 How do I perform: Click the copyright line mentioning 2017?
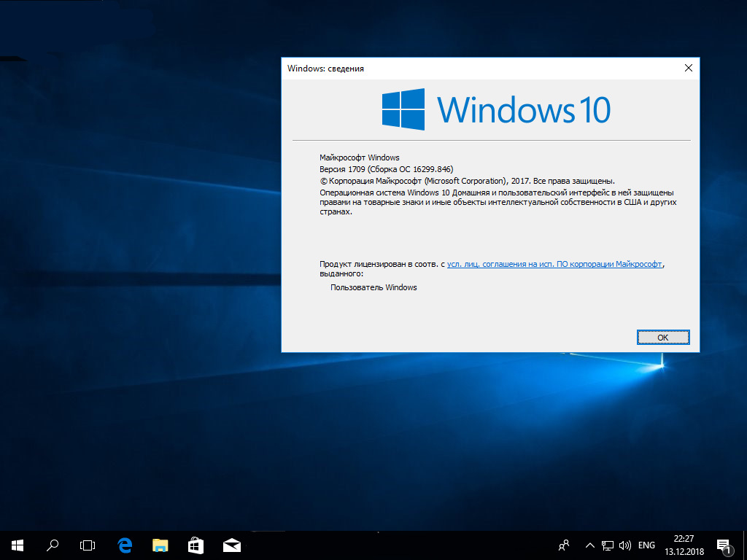pos(468,181)
